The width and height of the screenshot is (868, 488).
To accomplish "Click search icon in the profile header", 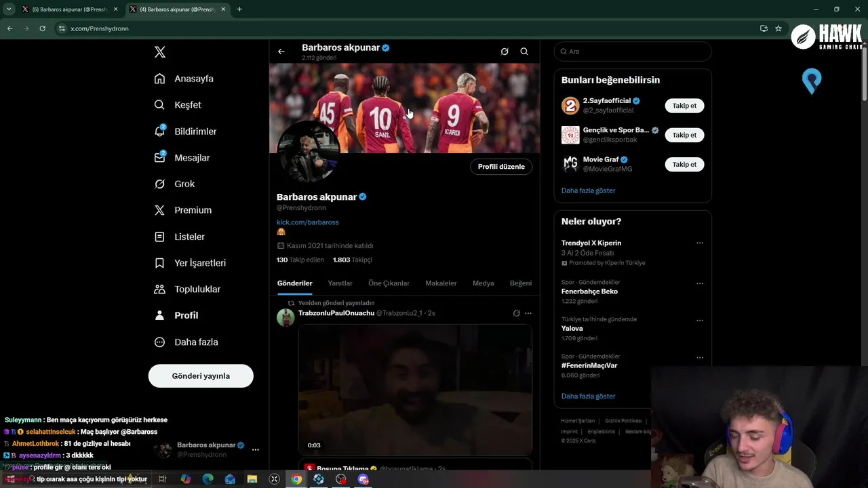I will [524, 52].
